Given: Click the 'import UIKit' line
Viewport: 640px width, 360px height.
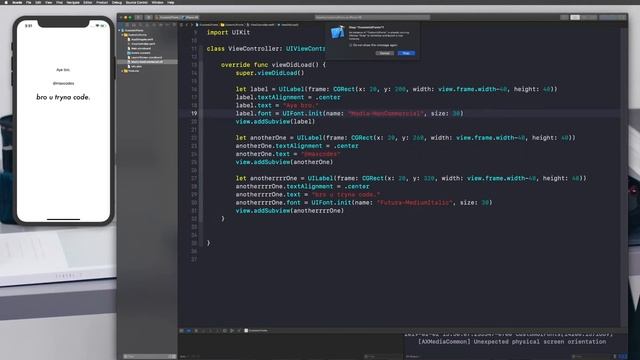Looking at the screenshot, I should tap(228, 32).
